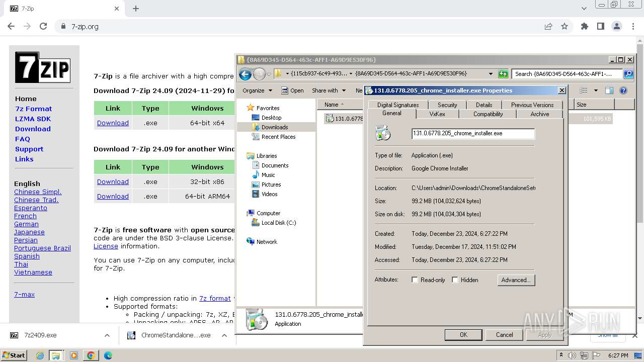Click the filename field in Properties
644x362 pixels.
tap(473, 133)
